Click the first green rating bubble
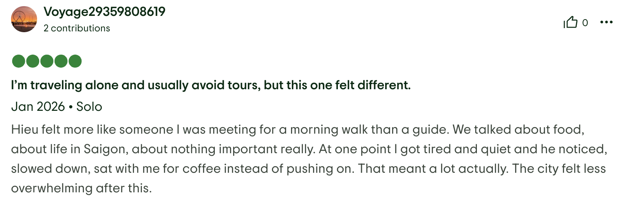Screen dimensions: 644x207 pyautogui.click(x=19, y=61)
